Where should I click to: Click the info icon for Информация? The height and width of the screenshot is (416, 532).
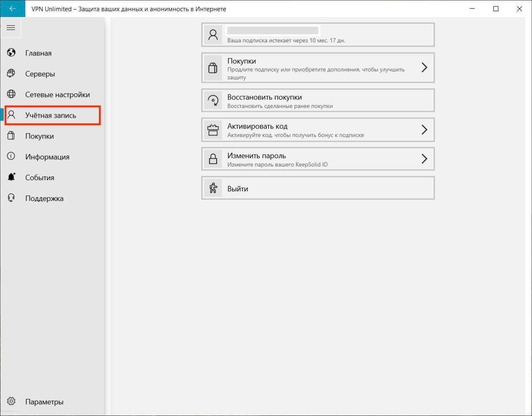[11, 156]
